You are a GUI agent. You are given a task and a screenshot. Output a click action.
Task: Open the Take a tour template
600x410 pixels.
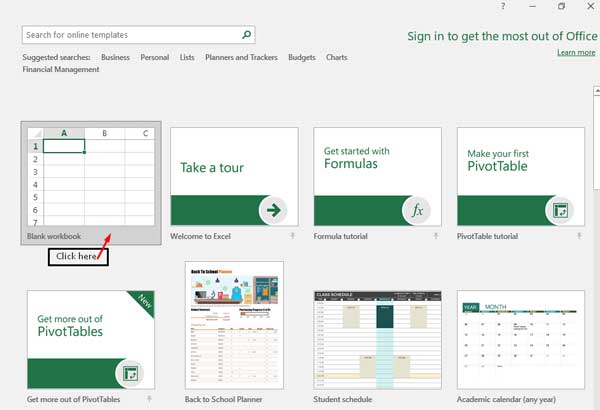(234, 176)
